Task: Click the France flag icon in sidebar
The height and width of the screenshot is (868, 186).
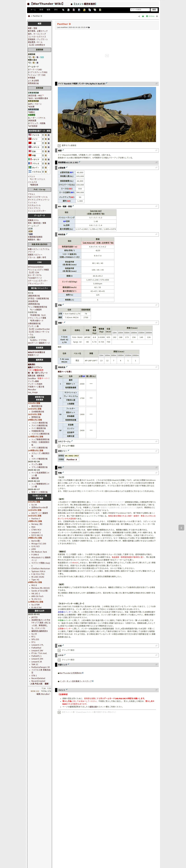Action: 30,163
